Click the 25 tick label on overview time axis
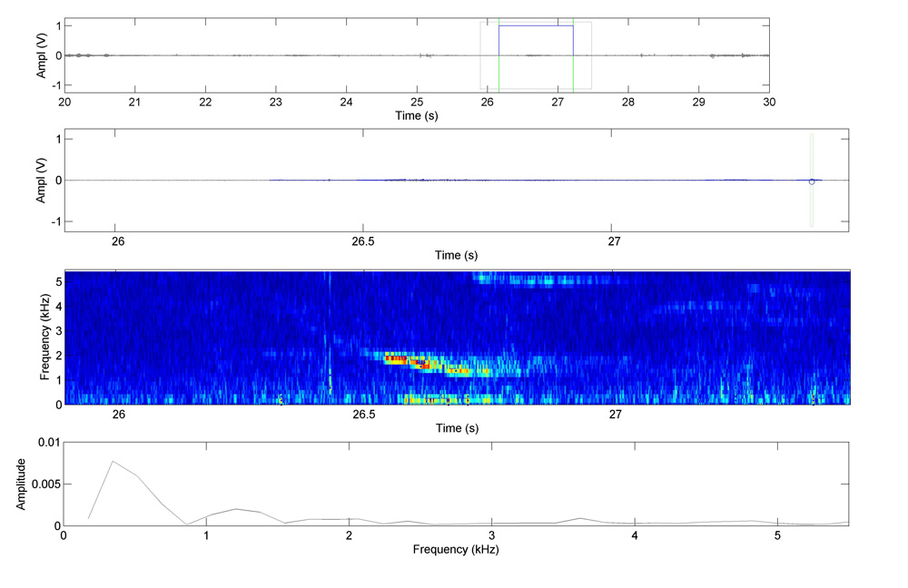Image resolution: width=908 pixels, height=588 pixels. (417, 103)
